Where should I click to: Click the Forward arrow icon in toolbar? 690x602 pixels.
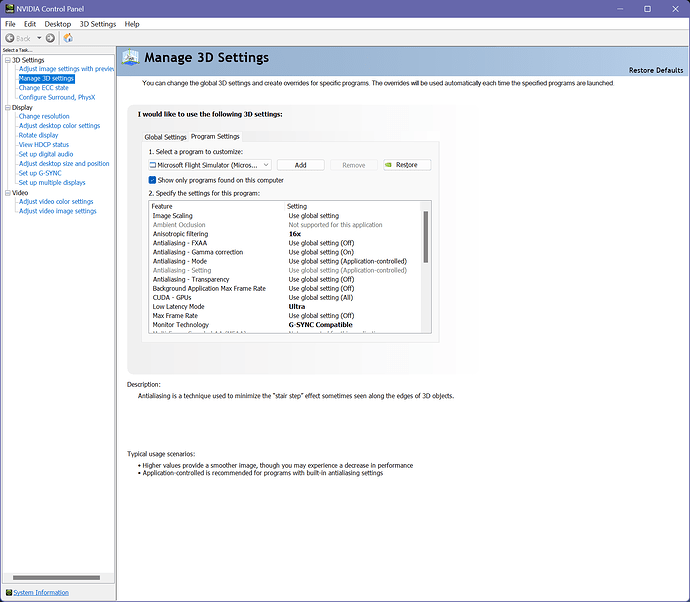point(50,38)
